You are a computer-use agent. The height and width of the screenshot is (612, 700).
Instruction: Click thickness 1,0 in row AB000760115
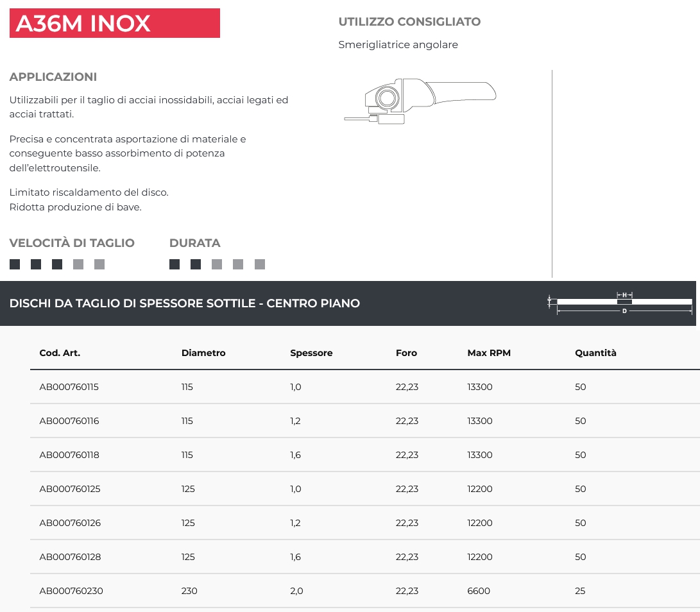[296, 387]
